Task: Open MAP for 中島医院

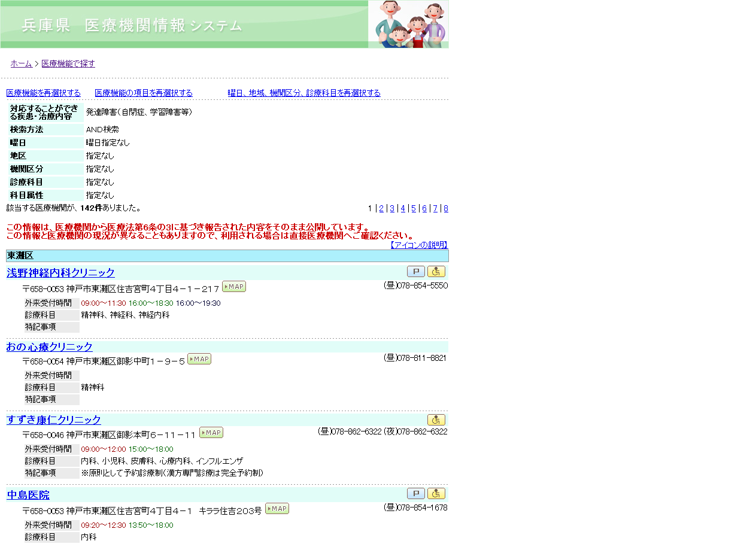Action: point(277,509)
